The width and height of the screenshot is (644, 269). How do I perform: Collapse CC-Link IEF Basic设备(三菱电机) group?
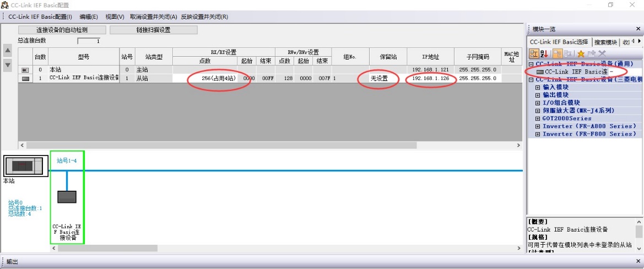click(531, 80)
